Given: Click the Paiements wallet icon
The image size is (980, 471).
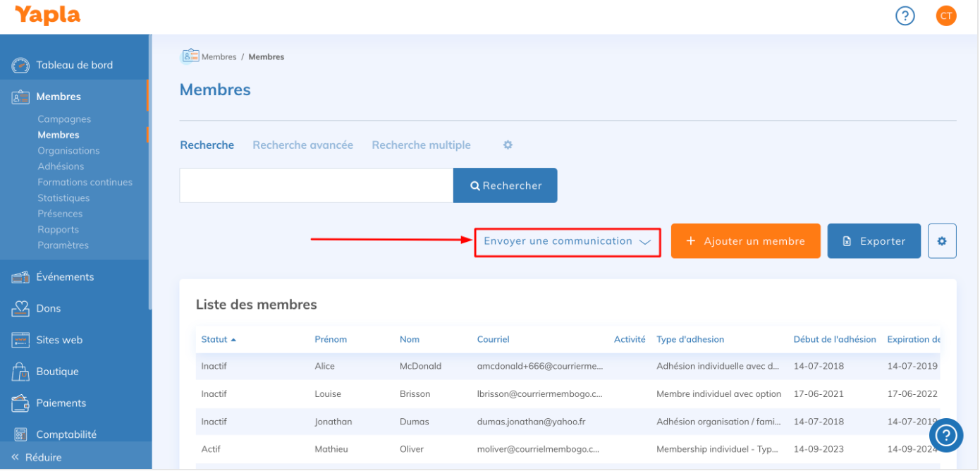Looking at the screenshot, I should (x=20, y=403).
